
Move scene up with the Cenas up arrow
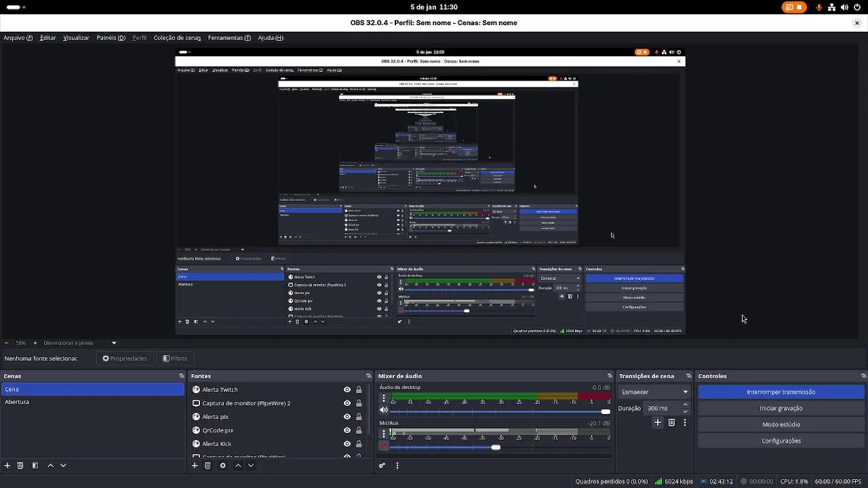pyautogui.click(x=50, y=466)
